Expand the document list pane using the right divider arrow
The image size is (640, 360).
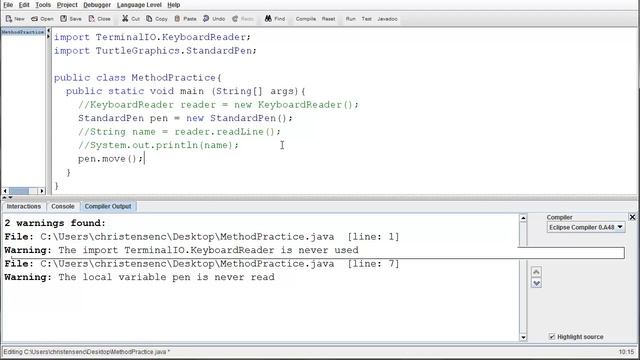click(x=48, y=37)
